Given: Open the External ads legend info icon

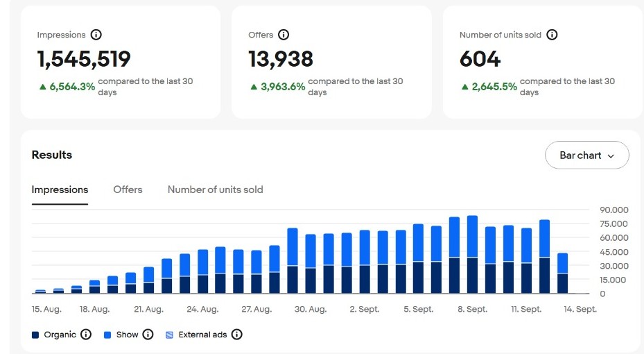Looking at the screenshot, I should click(236, 335).
